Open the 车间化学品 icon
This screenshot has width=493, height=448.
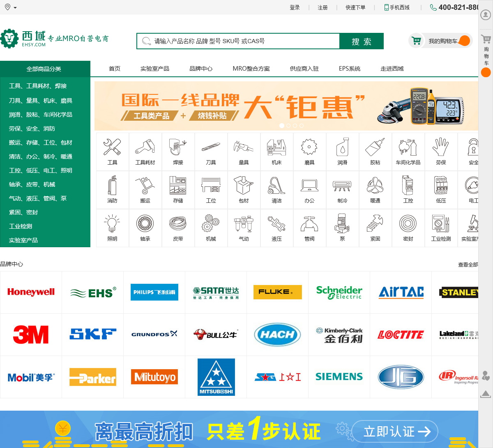[408, 147]
